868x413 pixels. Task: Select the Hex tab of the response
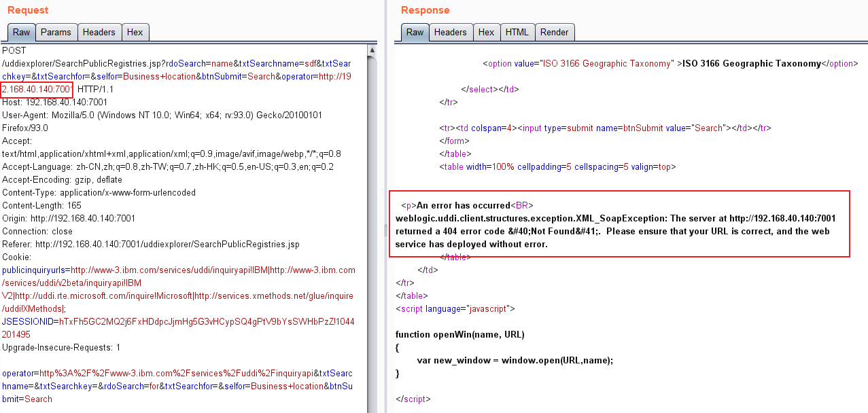coord(486,32)
